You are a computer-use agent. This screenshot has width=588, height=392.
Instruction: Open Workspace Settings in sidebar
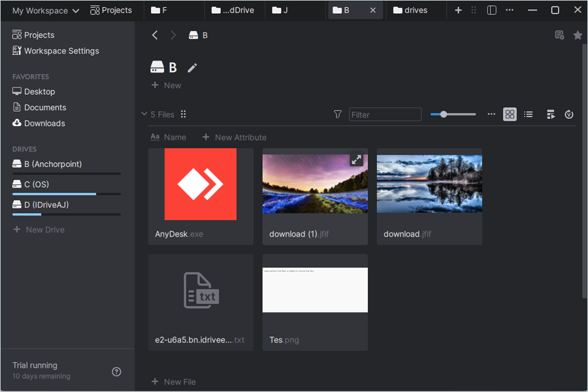56,51
